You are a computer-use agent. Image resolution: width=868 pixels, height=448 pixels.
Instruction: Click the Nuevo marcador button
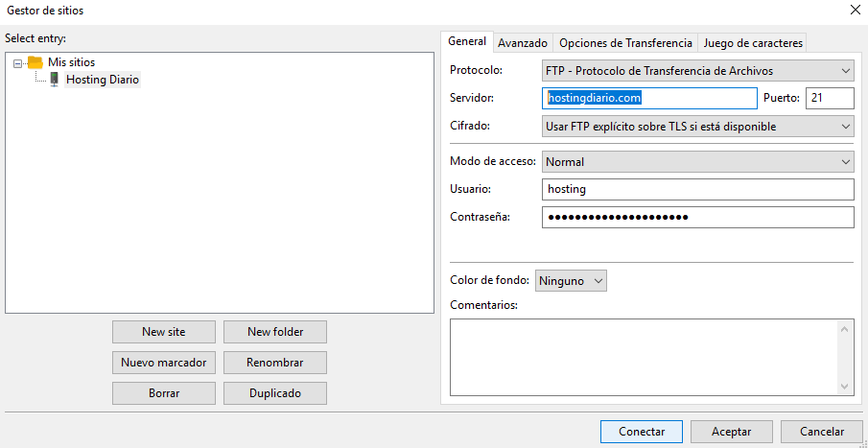164,363
